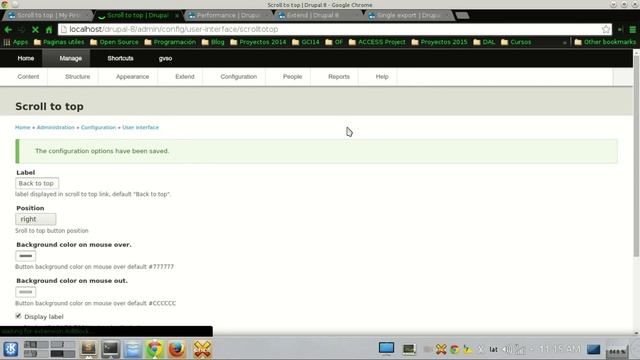The image size is (640, 360).
Task: Launch Firefox from the taskbar
Action: [x=177, y=349]
